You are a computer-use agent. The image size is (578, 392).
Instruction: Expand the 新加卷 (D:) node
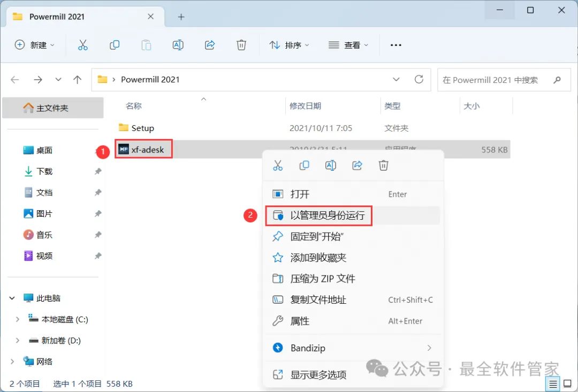point(17,341)
